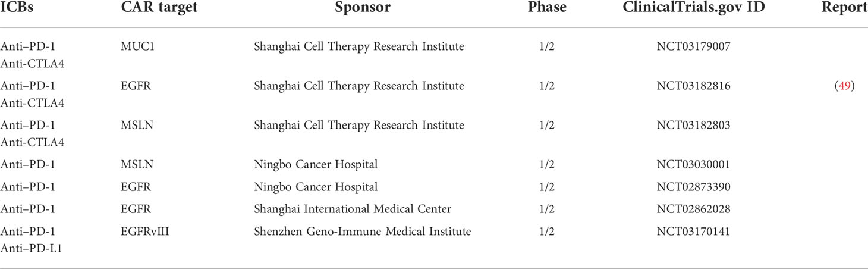Image resolution: width=868 pixels, height=269 pixels.
Task: Select the Report column header
Action: point(844,8)
